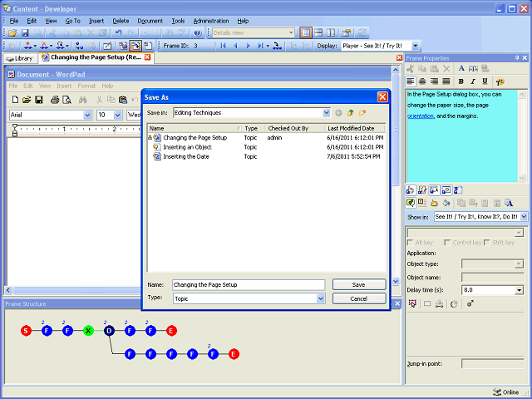Click the orientation hyperlink in bubble text

tap(421, 116)
